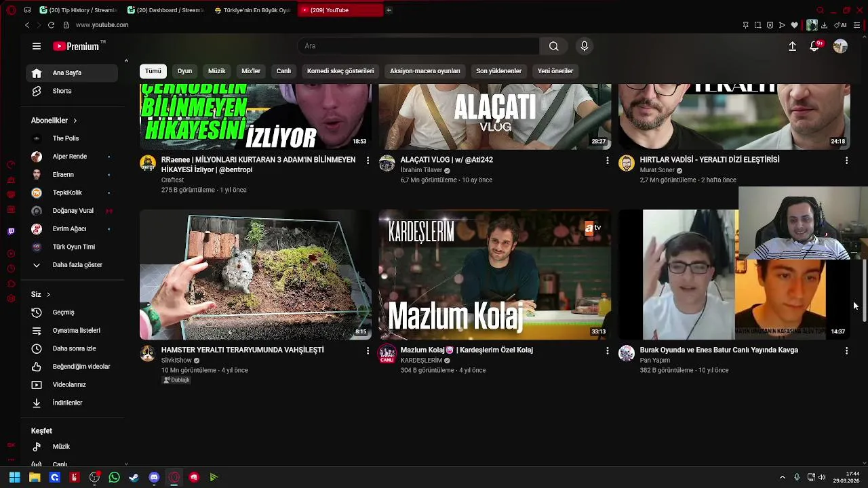Click the heart bookmark icon in address bar

click(794, 25)
